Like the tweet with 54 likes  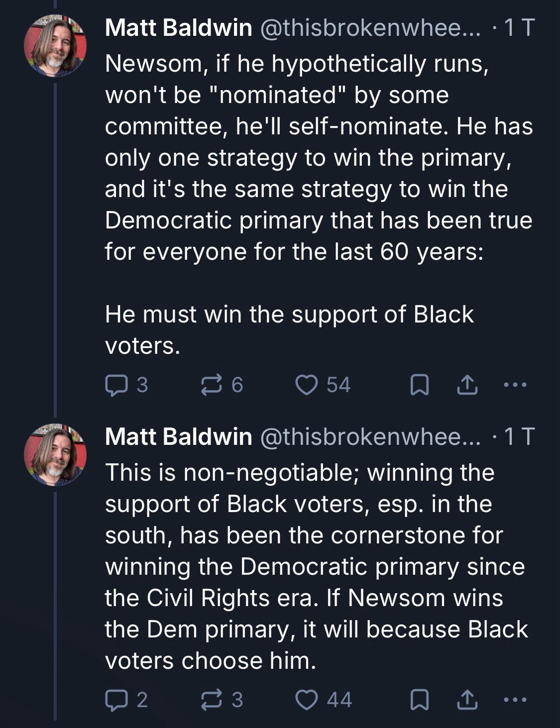306,385
